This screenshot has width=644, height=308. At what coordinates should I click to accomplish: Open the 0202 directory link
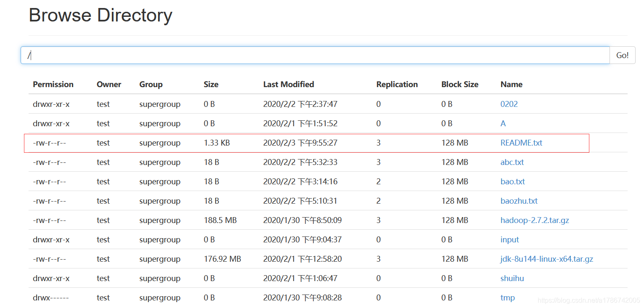[x=509, y=104]
